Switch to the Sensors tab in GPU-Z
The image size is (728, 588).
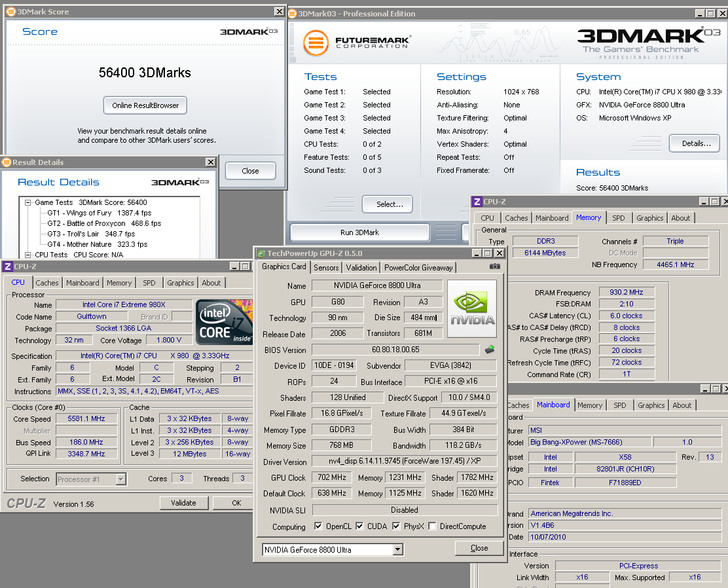(x=326, y=268)
